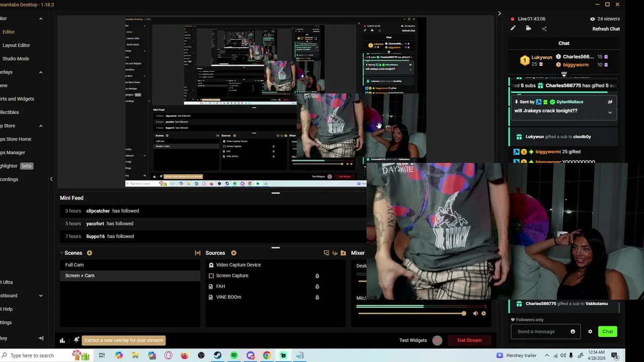Toggle lock on VINE BOOm source
The width and height of the screenshot is (644, 362).
317,297
